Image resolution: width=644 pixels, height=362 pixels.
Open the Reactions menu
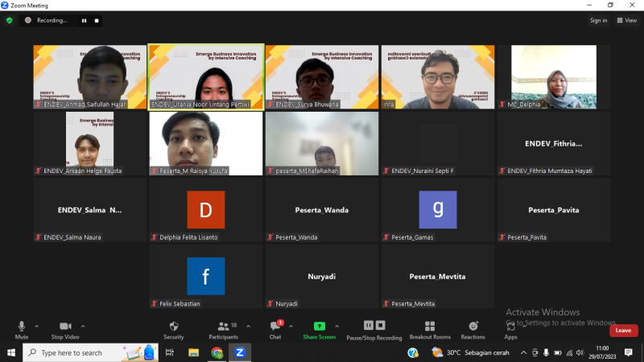(x=473, y=330)
